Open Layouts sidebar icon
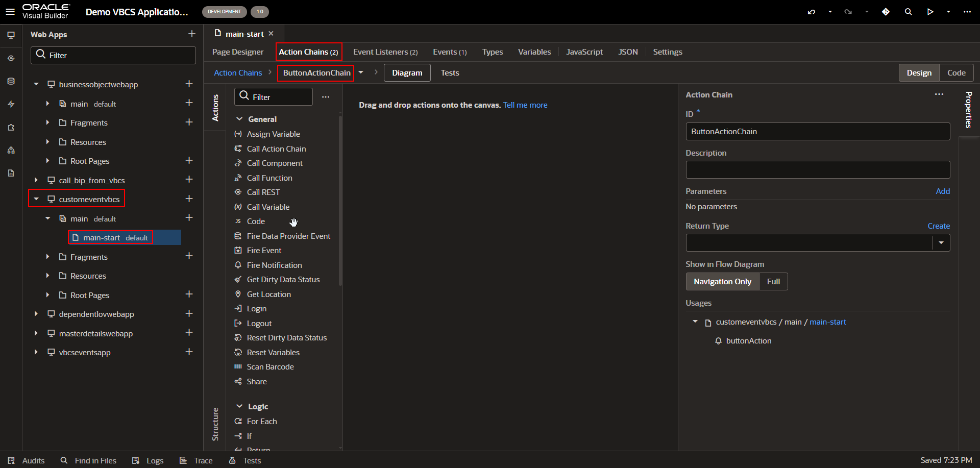Image resolution: width=980 pixels, height=468 pixels. [11, 150]
